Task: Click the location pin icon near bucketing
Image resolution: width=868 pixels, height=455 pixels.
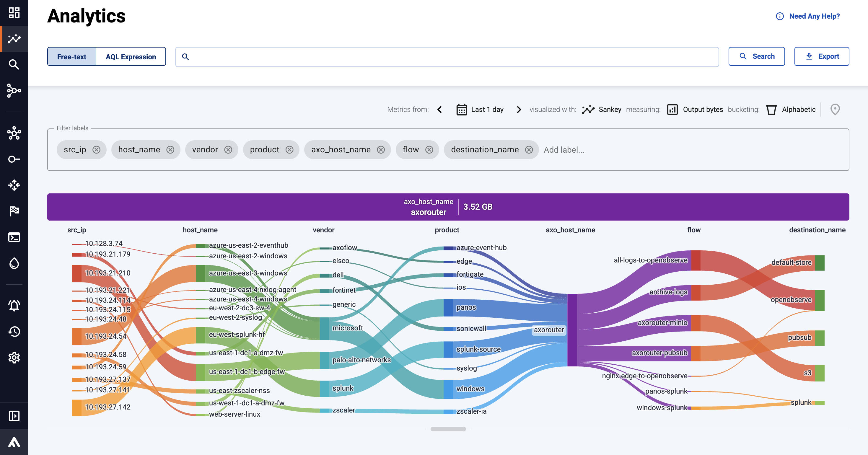Action: click(835, 110)
